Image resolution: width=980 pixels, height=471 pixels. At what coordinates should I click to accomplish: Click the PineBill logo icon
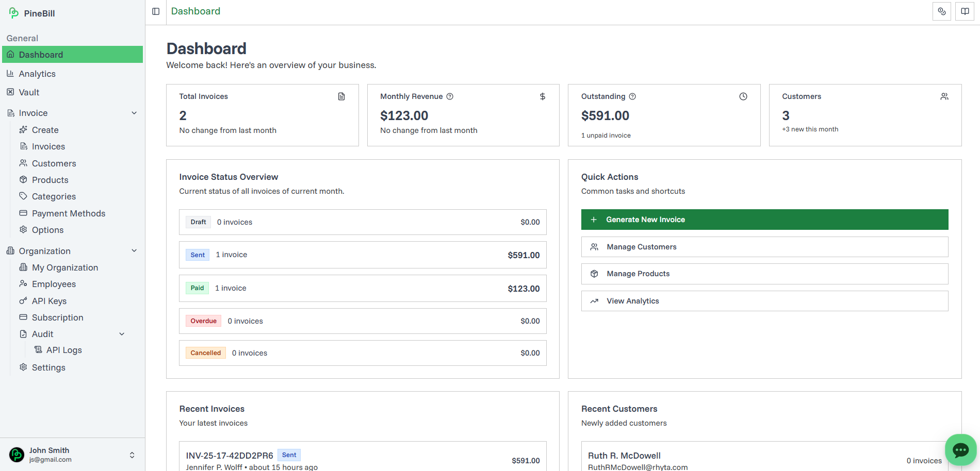[x=14, y=13]
